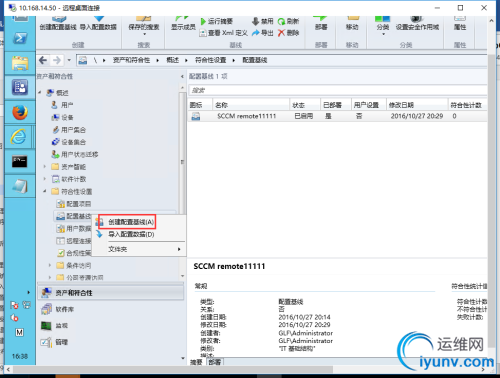Collapse the 概述 tree node
The image size is (500, 378).
point(40,92)
